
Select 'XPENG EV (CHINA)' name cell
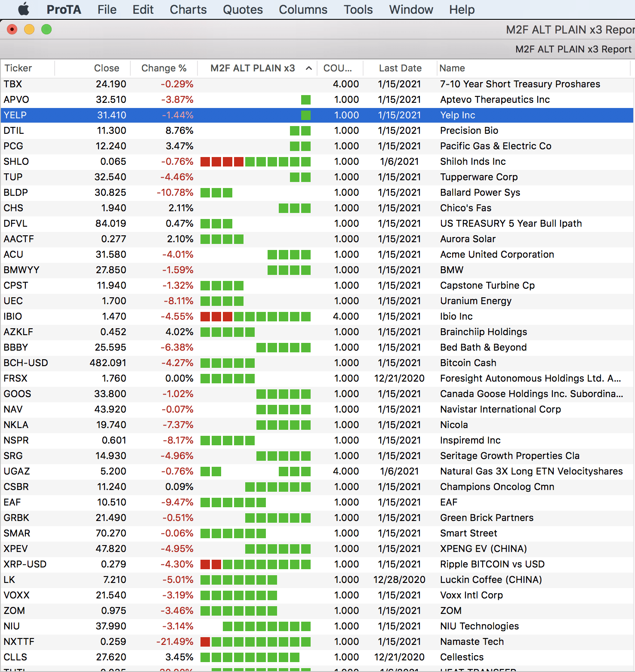484,549
